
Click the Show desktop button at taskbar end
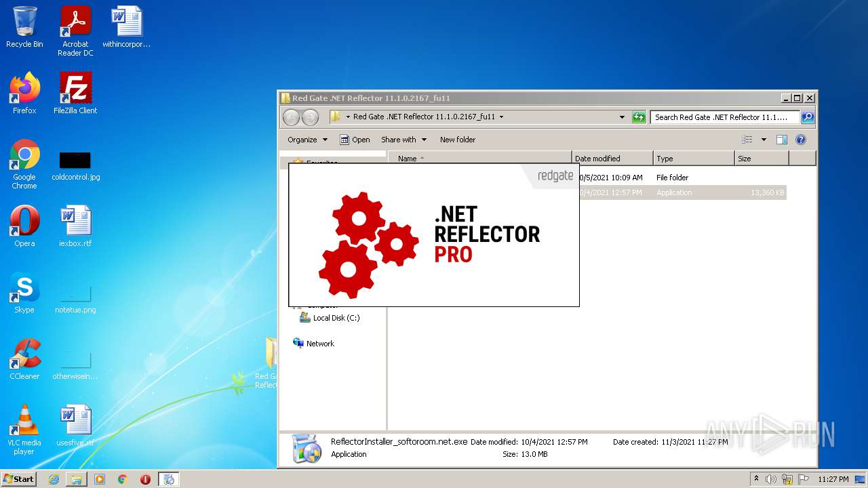click(861, 479)
